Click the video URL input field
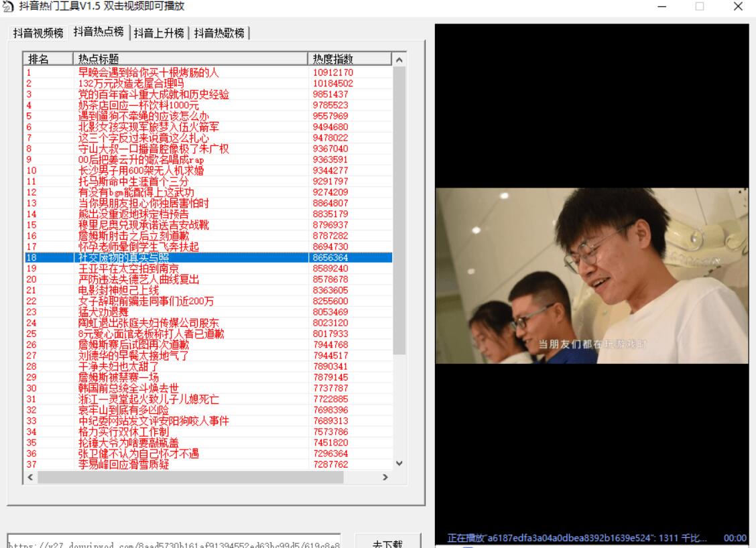This screenshot has width=756, height=548. pos(174,542)
